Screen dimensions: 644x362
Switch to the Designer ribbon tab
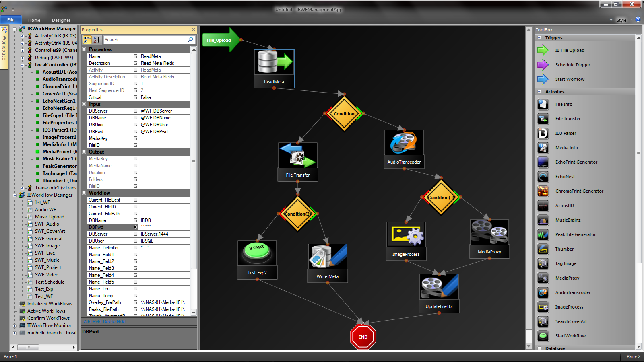61,20
